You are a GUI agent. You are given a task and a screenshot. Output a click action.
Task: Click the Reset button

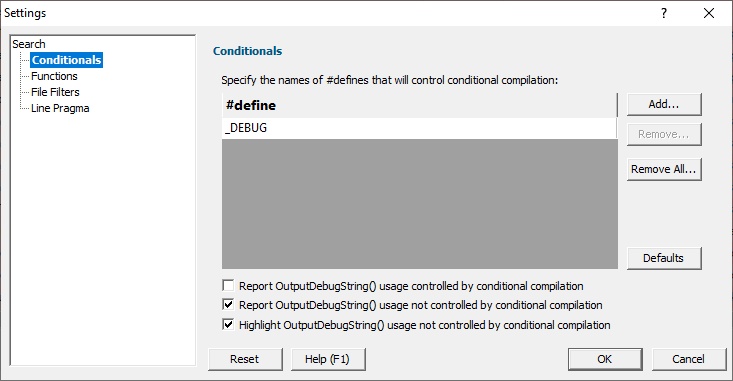click(x=245, y=359)
